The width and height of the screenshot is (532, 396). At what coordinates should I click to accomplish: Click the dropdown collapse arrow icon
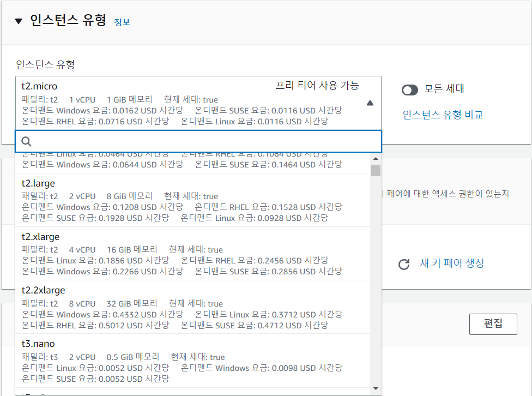[370, 103]
